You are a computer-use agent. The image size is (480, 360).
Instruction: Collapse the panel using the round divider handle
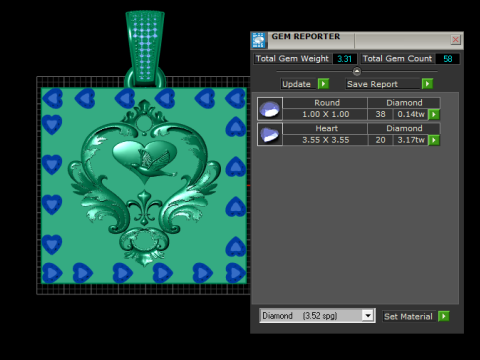(x=357, y=71)
